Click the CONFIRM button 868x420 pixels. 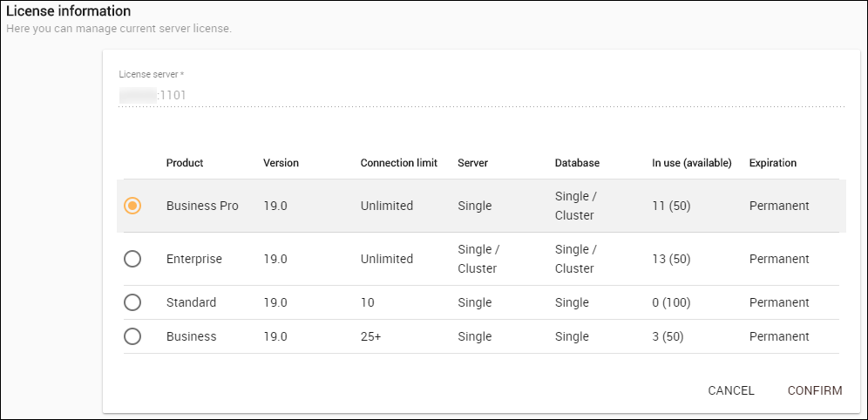click(x=814, y=390)
